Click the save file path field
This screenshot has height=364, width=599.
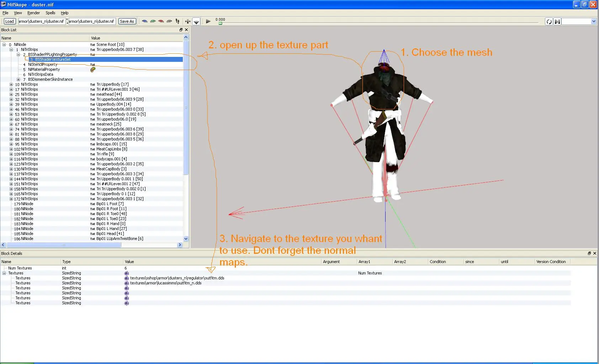92,21
